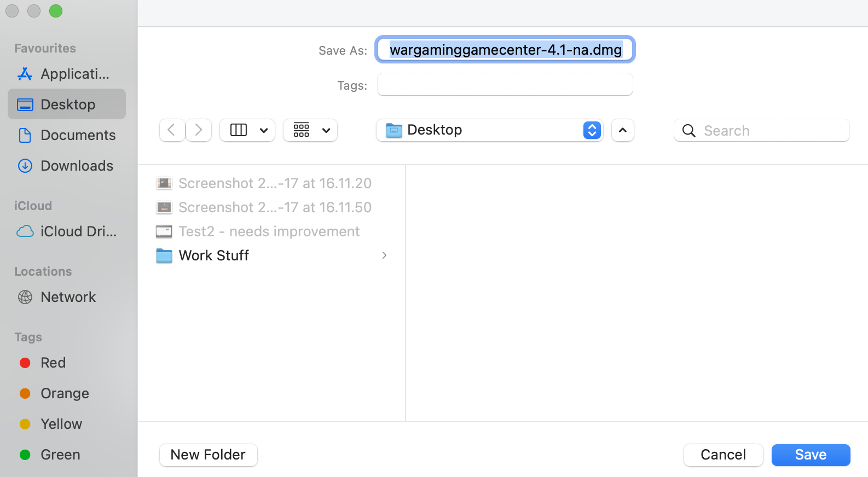Click the Work Stuff folder icon
Image resolution: width=868 pixels, height=477 pixels.
(x=164, y=255)
